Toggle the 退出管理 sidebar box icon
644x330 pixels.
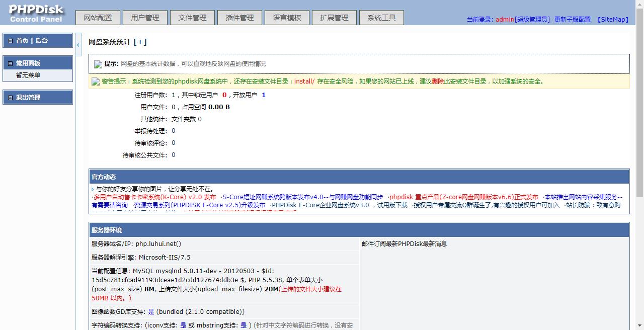point(10,98)
